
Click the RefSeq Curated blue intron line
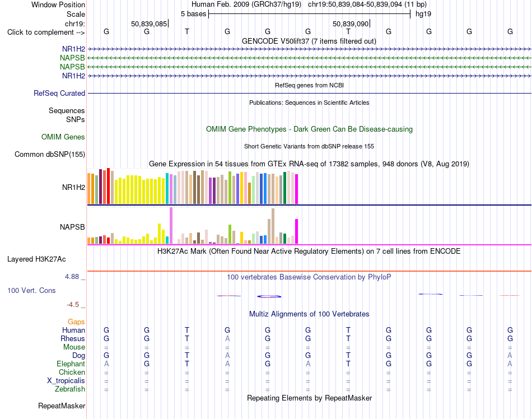[x=309, y=94]
